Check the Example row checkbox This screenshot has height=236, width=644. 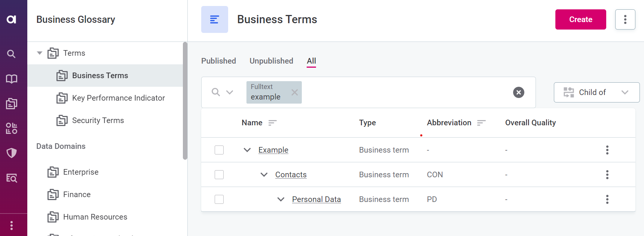point(219,150)
